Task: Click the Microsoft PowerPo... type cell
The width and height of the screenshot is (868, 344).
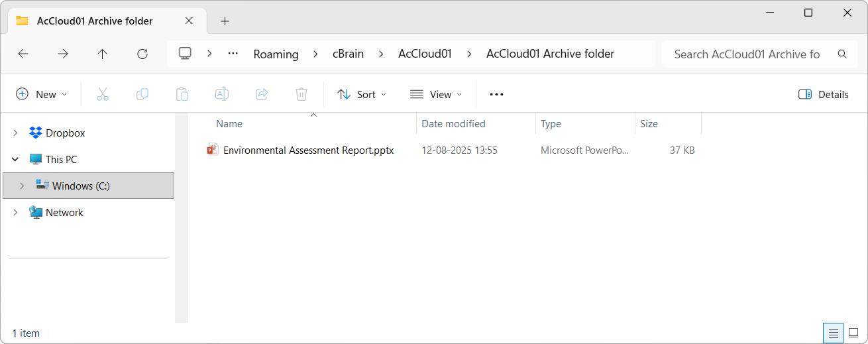Action: [584, 150]
